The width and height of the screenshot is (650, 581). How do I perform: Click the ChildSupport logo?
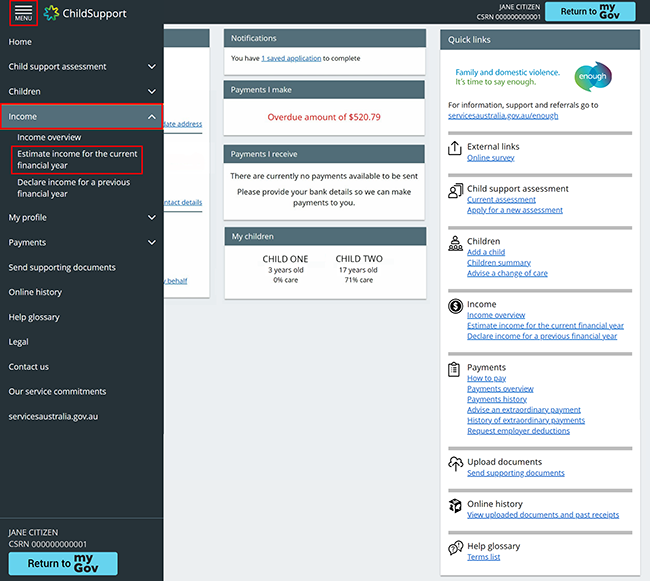pos(86,13)
